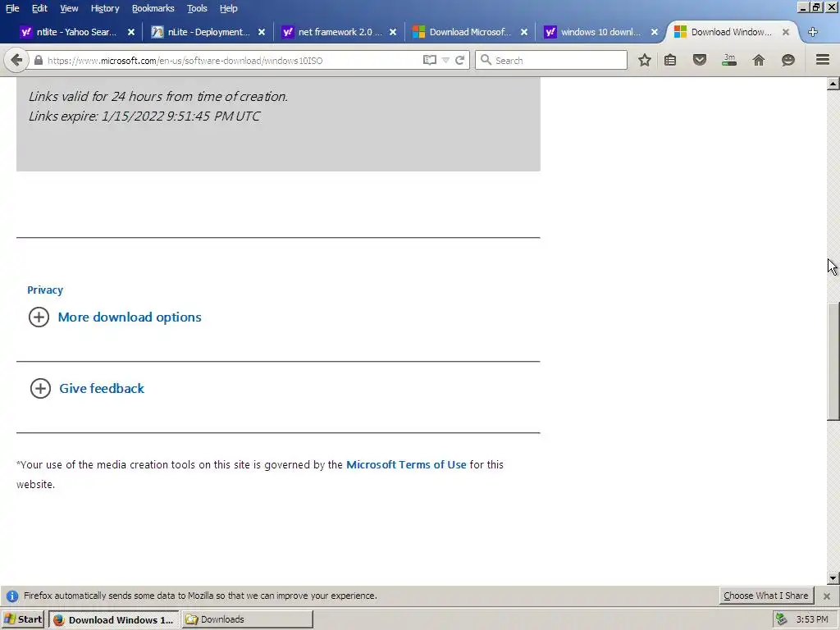
Task: Open reader view icon in address bar
Action: coord(430,60)
